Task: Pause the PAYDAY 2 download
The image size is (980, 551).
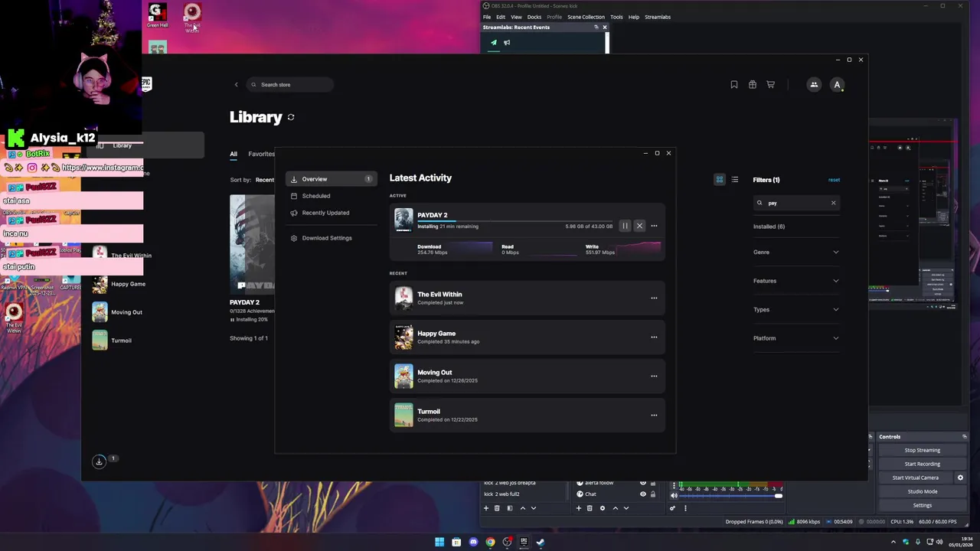Action: coord(625,226)
